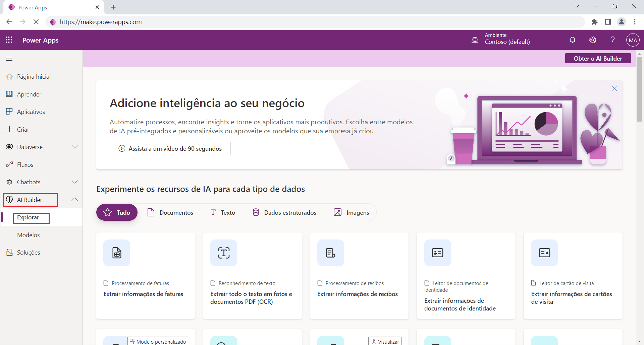644x345 pixels.
Task: Select the Texto filter tab
Action: tap(223, 212)
